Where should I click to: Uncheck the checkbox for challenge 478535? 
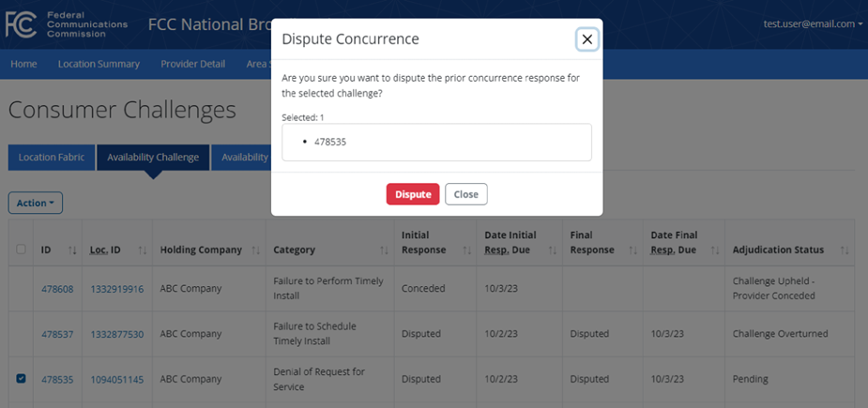click(21, 379)
